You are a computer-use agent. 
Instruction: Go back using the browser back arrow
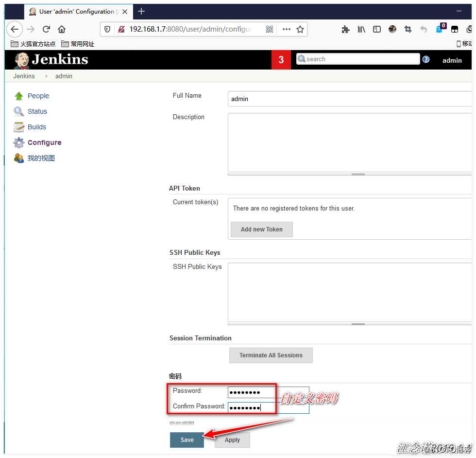[x=15, y=29]
